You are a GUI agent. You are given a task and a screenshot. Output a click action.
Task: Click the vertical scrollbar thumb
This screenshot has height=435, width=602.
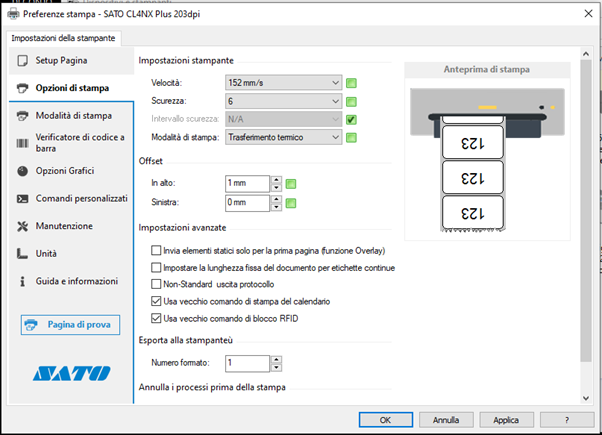point(586,210)
